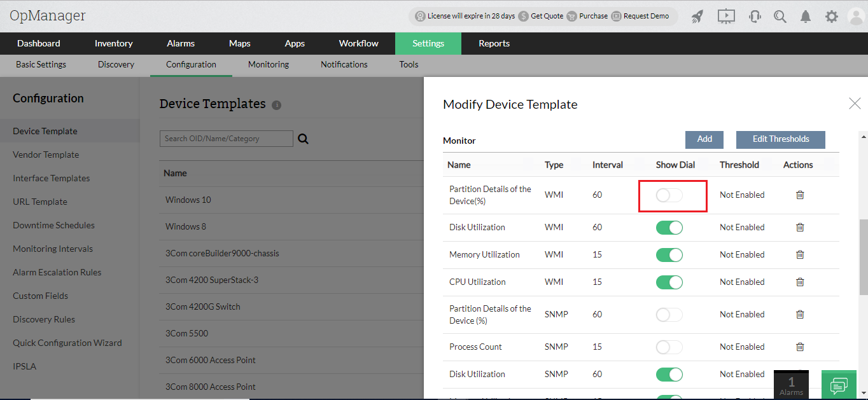
Task: Toggle Show Dial for Process Count
Action: click(669, 347)
